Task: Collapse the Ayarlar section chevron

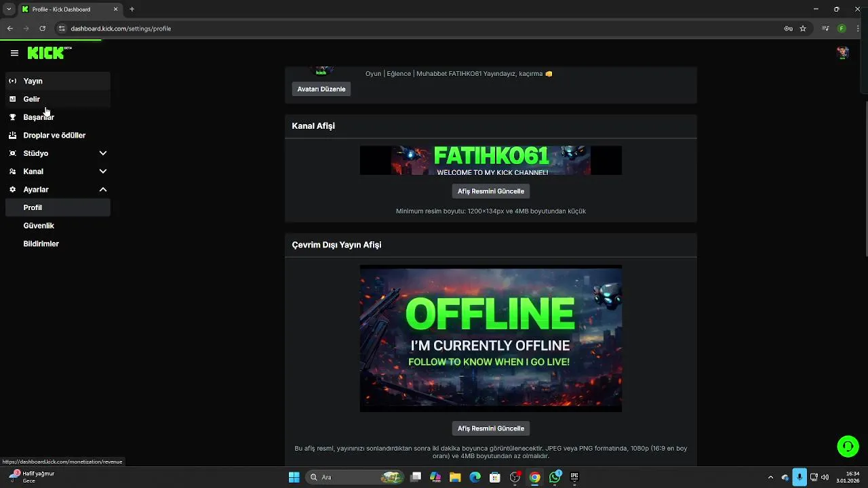Action: 103,190
